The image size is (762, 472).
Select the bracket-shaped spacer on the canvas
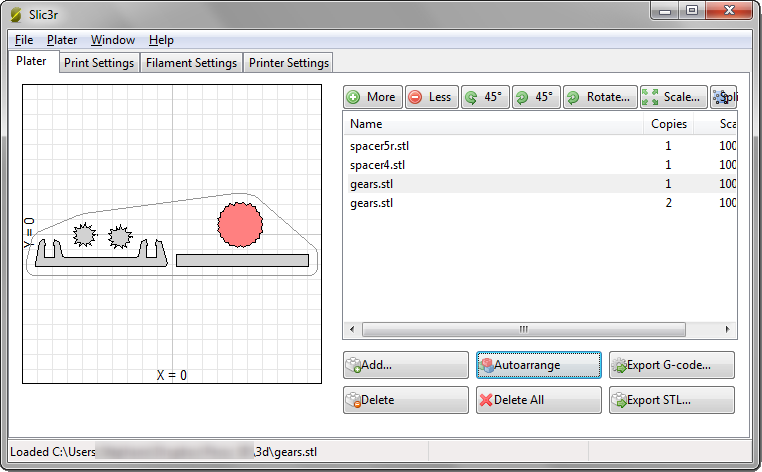(x=101, y=262)
